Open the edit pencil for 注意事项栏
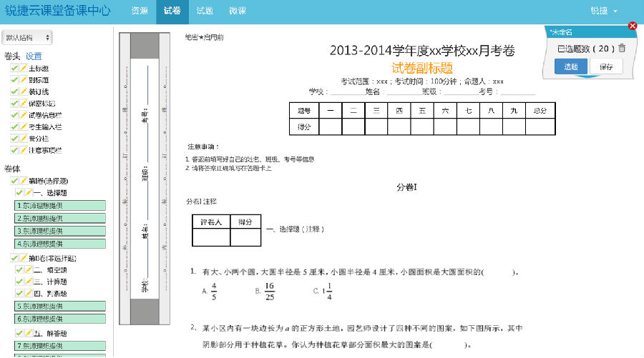The height and width of the screenshot is (358, 644). [23, 151]
